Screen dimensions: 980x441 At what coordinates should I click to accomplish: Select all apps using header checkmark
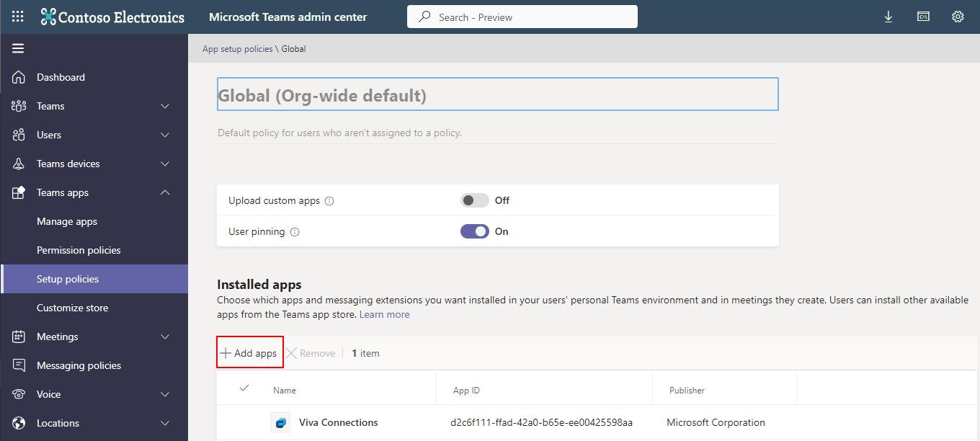click(244, 388)
